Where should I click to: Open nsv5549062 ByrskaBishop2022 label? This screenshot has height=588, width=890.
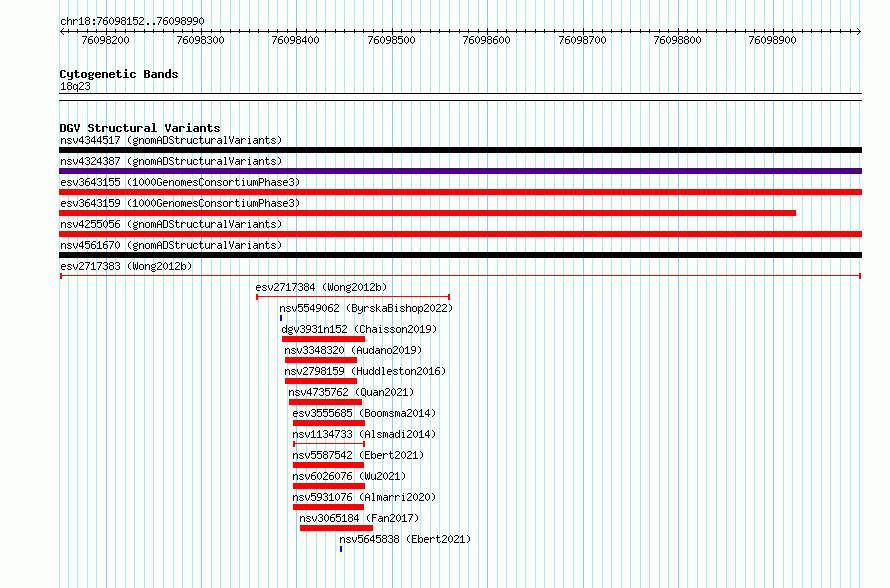pyautogui.click(x=366, y=308)
